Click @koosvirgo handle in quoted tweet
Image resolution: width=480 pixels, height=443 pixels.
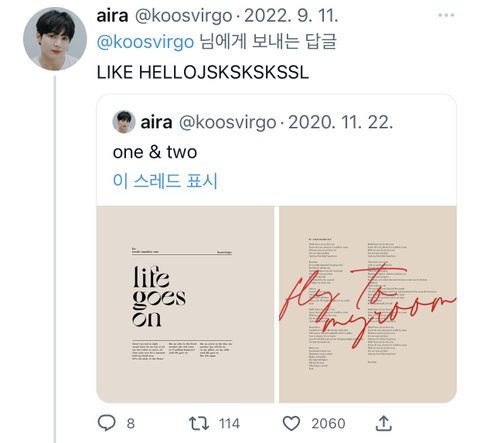[x=228, y=123]
